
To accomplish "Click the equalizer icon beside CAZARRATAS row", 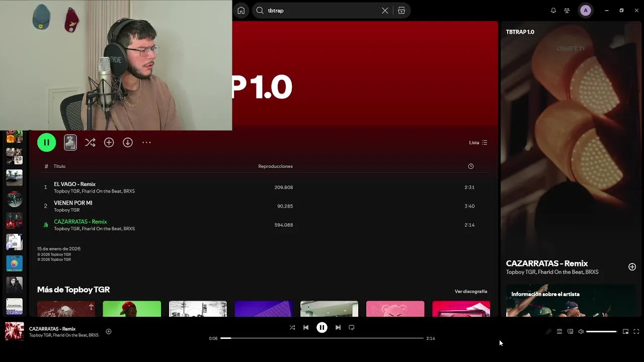I will 46,225.
